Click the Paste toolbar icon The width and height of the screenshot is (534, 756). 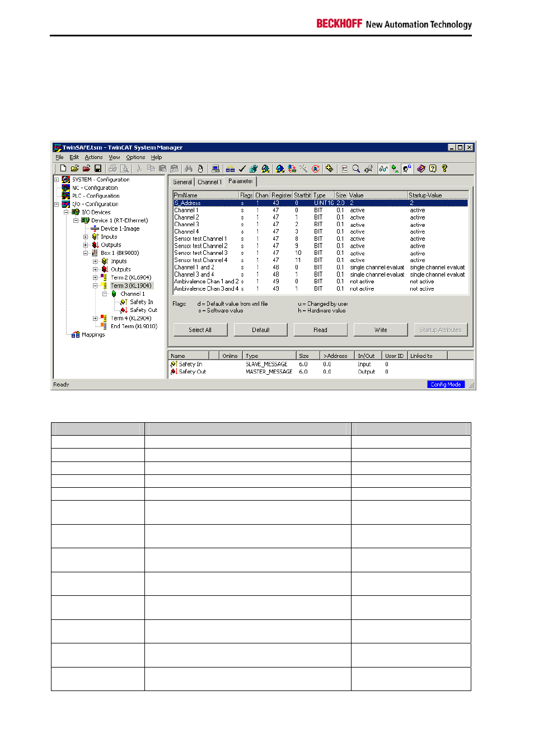(163, 168)
